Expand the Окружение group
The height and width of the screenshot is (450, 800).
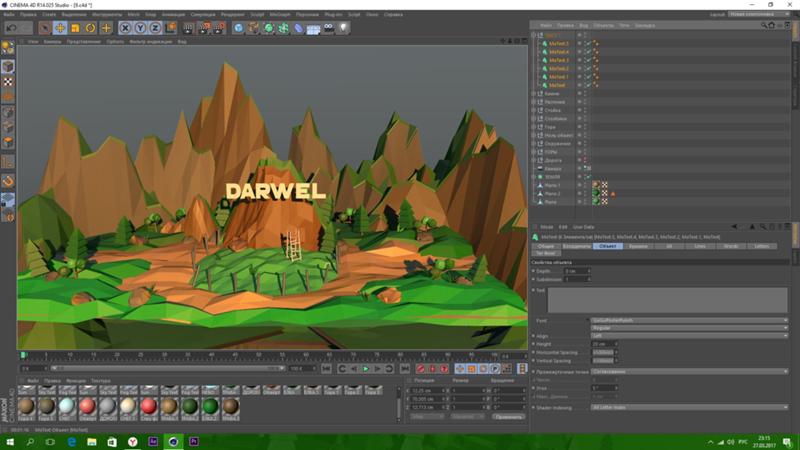534,144
